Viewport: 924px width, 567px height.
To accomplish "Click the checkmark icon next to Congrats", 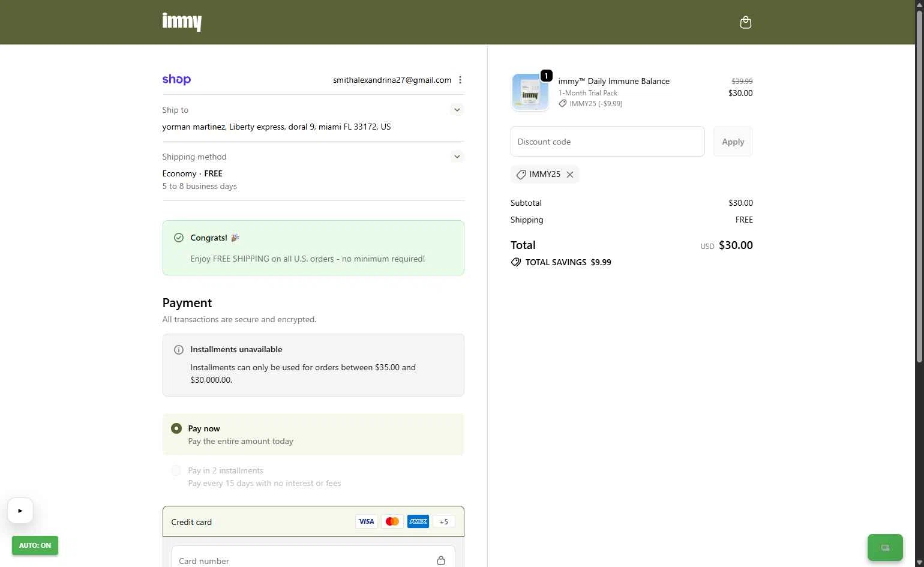I will 178,238.
